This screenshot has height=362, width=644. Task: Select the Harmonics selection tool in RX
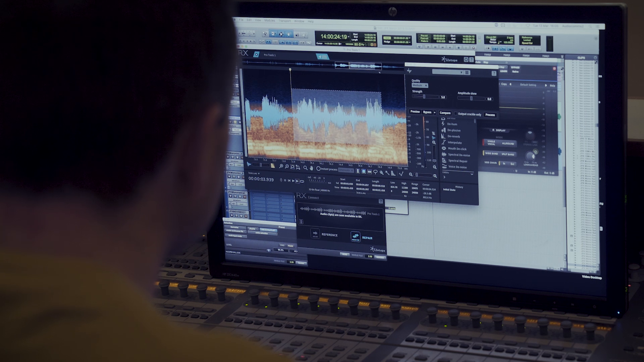click(393, 173)
